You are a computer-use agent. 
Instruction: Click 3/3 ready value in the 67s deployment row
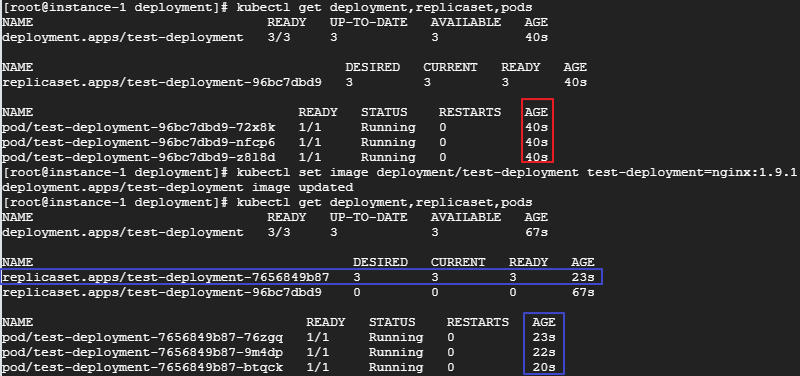[279, 232]
